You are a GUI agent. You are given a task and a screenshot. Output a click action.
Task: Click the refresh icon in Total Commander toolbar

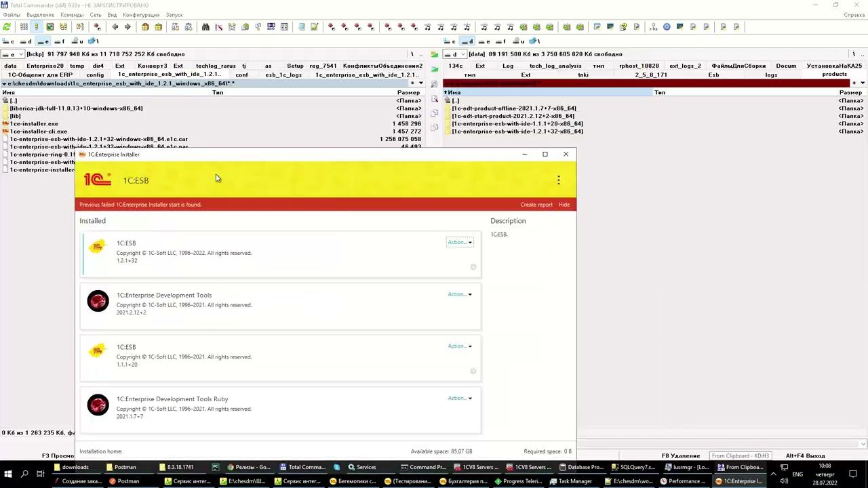[x=7, y=27]
